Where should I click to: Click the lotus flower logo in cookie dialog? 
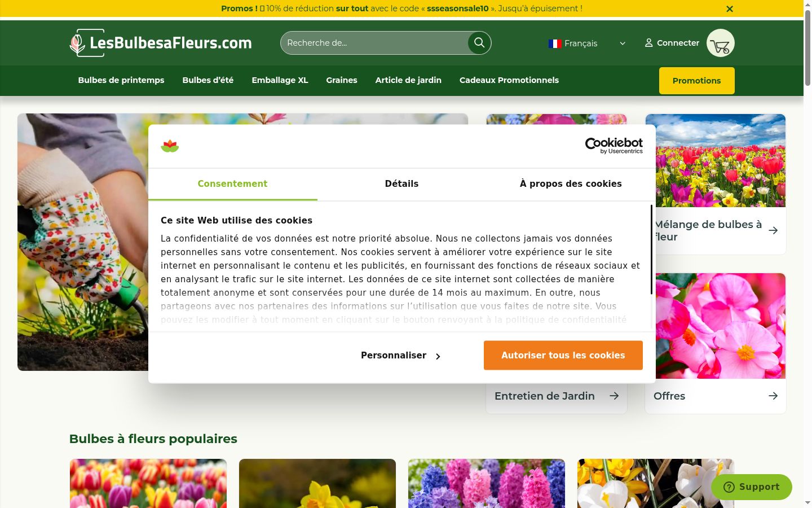click(x=170, y=146)
